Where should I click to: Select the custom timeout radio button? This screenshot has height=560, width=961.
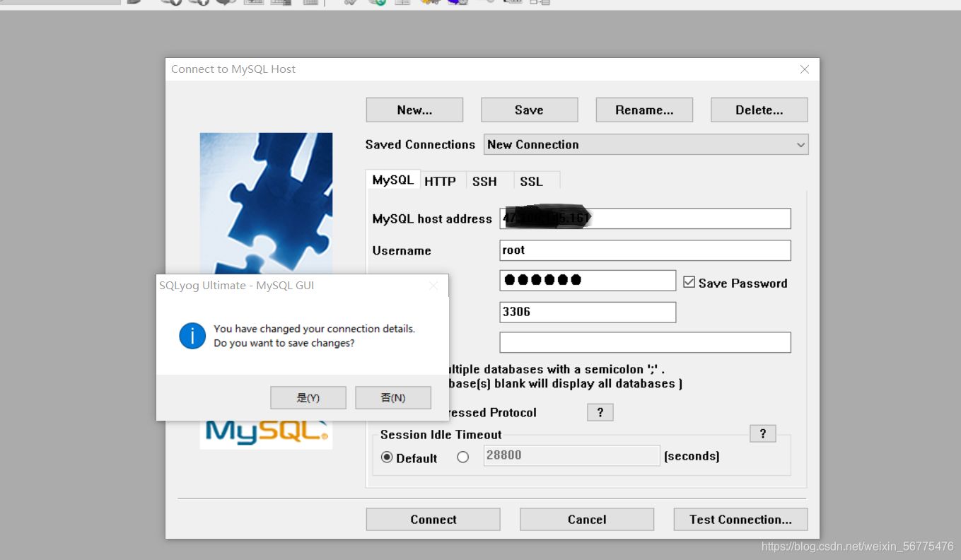[463, 457]
